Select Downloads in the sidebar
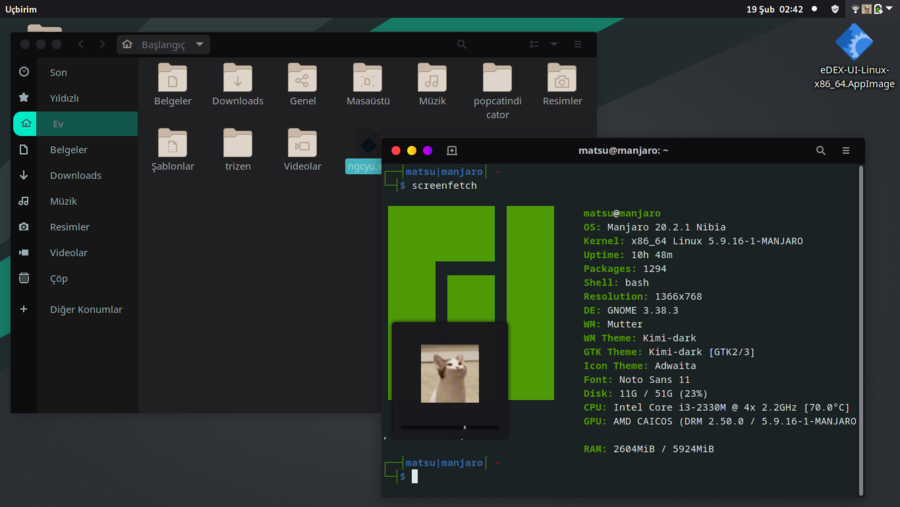 tap(76, 175)
